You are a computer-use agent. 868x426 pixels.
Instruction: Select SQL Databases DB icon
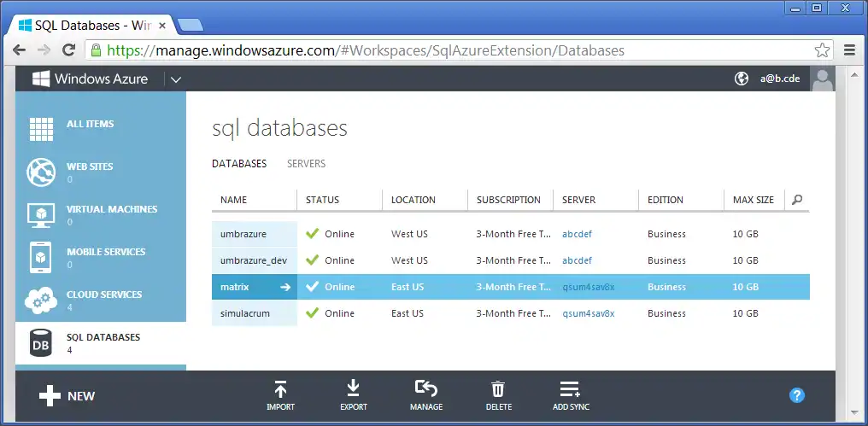[40, 343]
